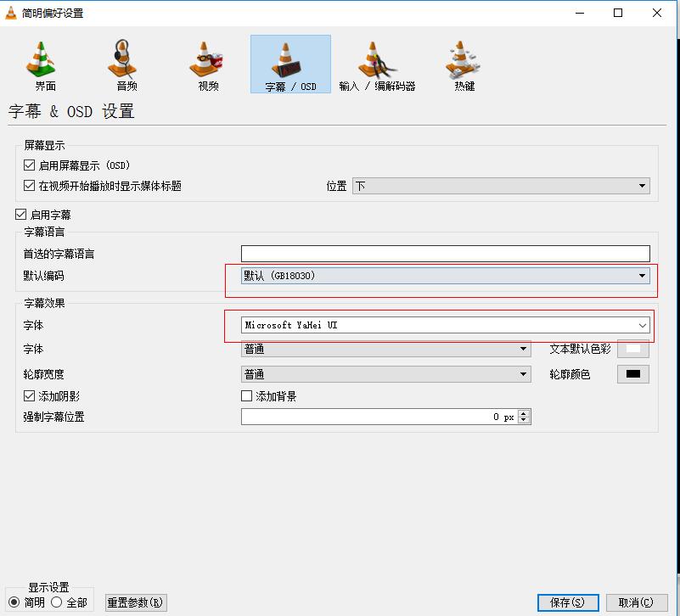This screenshot has height=616, width=680.
Task: Toggle 在视频开始播放时显示媒体标题 checkbox
Action: pos(30,186)
